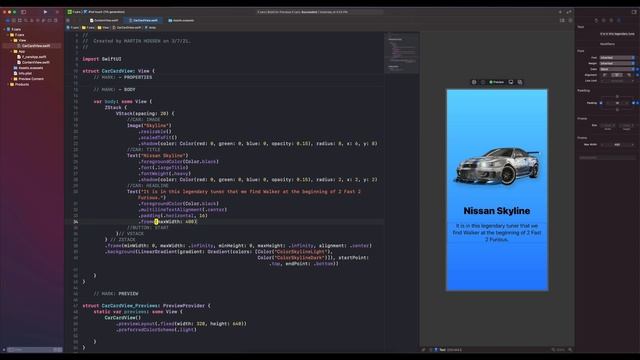Switch to the ContentView.swift tab
Viewport: 640px width, 360px height.
click(104, 20)
